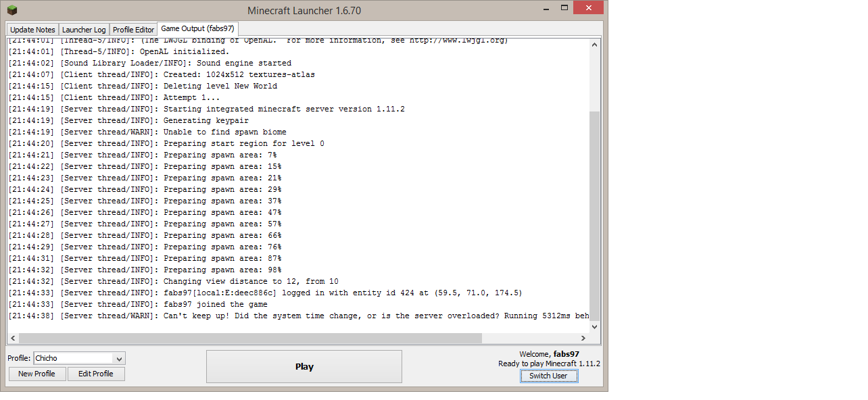Click the horizontal scrollbar left arrow
868x400 pixels.
pos(12,338)
